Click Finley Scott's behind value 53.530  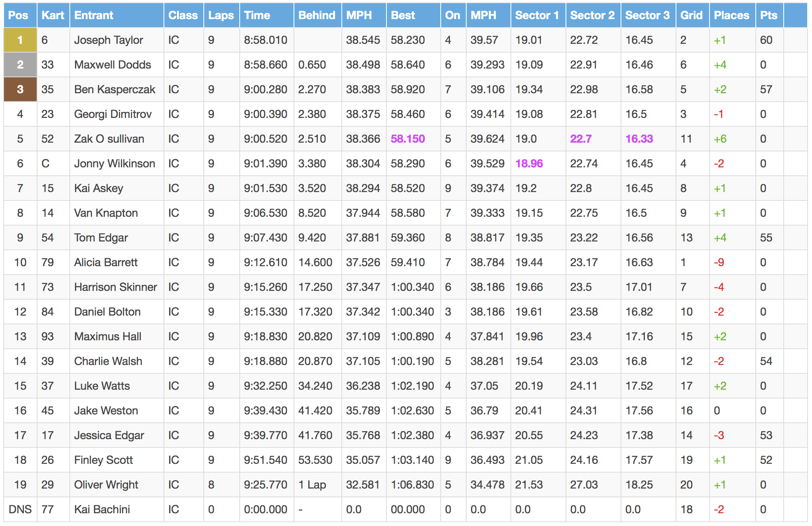coord(315,460)
